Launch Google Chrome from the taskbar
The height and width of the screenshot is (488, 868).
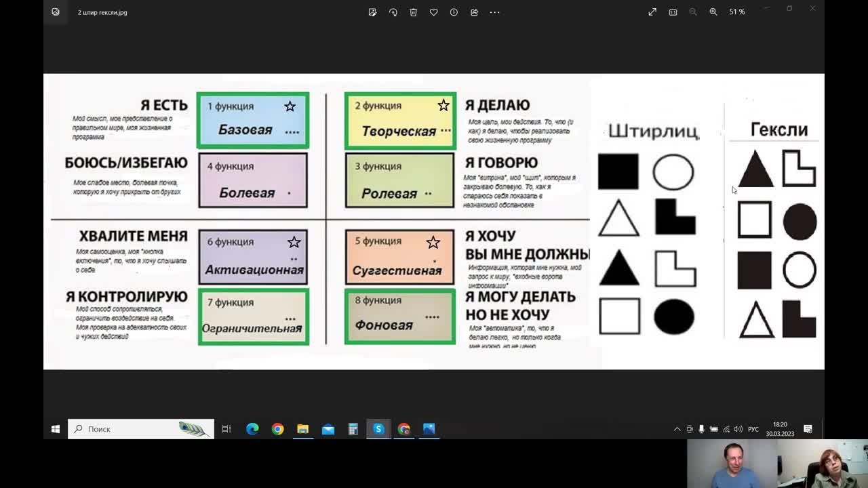pos(277,428)
